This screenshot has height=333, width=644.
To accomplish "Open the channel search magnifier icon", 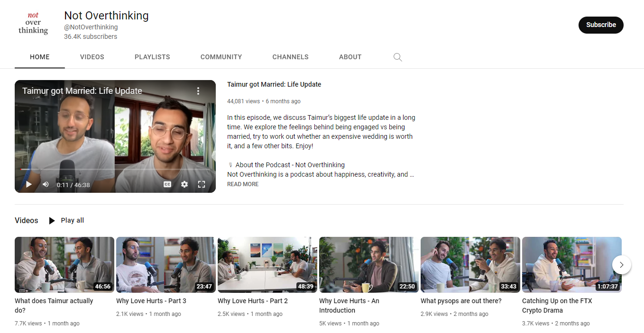I will click(x=398, y=57).
